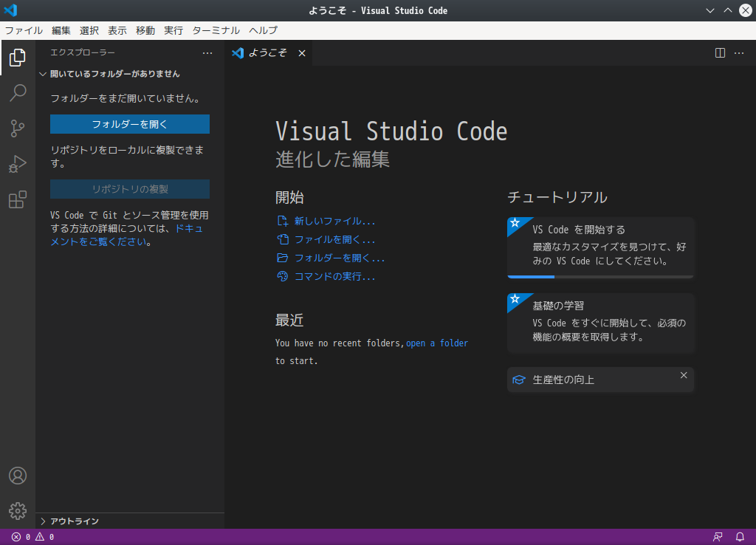This screenshot has width=756, height=545.
Task: Click the blue フォルダーを開く button
Action: (x=130, y=124)
